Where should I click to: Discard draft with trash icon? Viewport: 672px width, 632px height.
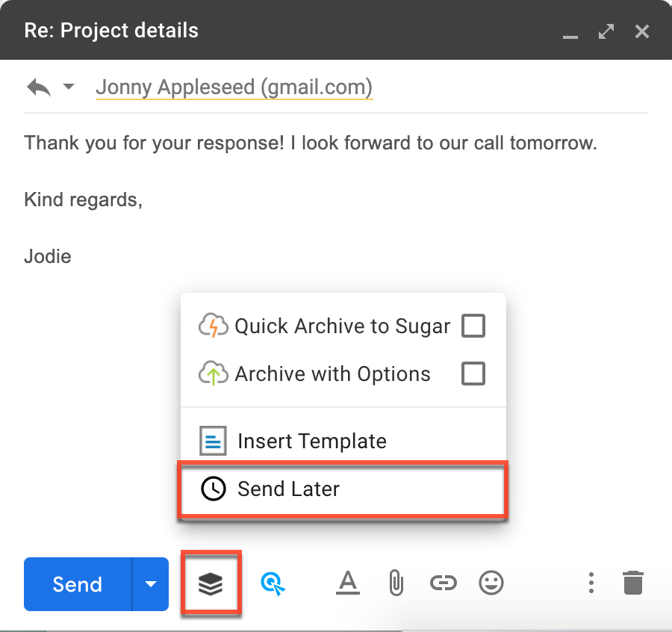click(x=632, y=583)
